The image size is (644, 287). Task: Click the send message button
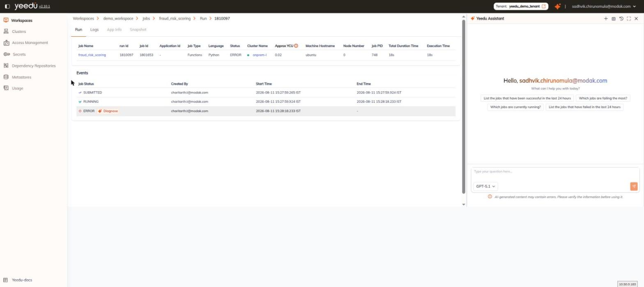(634, 186)
